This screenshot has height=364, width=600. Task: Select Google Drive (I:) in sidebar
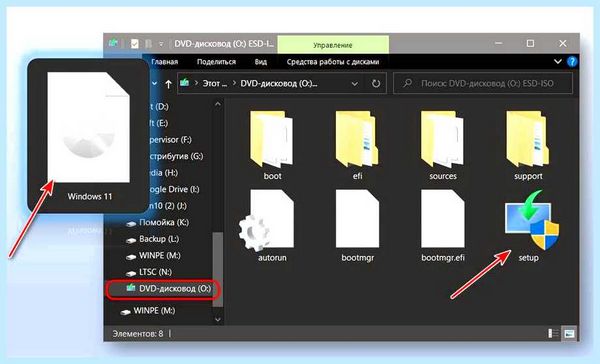174,189
